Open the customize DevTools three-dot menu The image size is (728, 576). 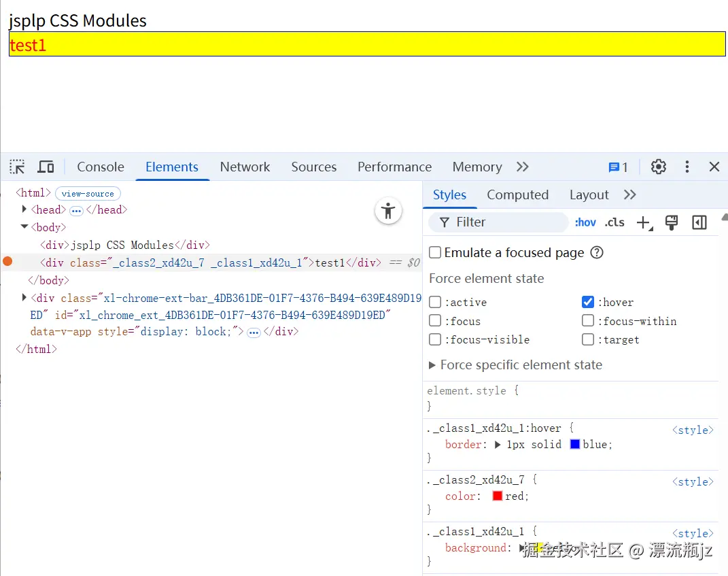pos(687,167)
